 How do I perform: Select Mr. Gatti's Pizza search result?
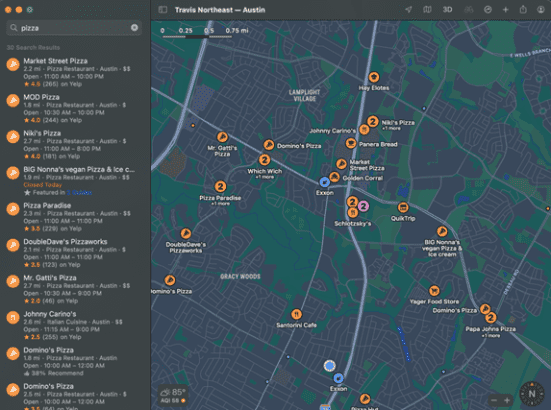tap(75, 289)
